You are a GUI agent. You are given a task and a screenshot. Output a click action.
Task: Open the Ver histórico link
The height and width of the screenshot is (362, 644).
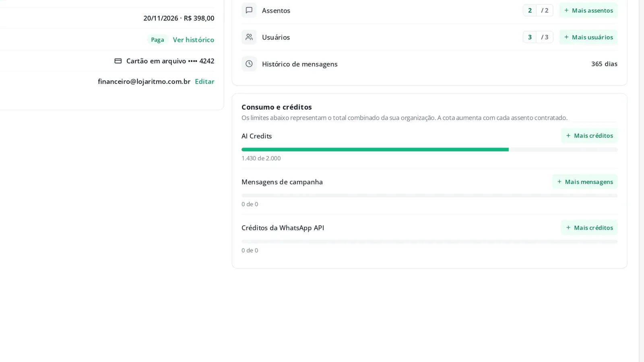click(194, 39)
